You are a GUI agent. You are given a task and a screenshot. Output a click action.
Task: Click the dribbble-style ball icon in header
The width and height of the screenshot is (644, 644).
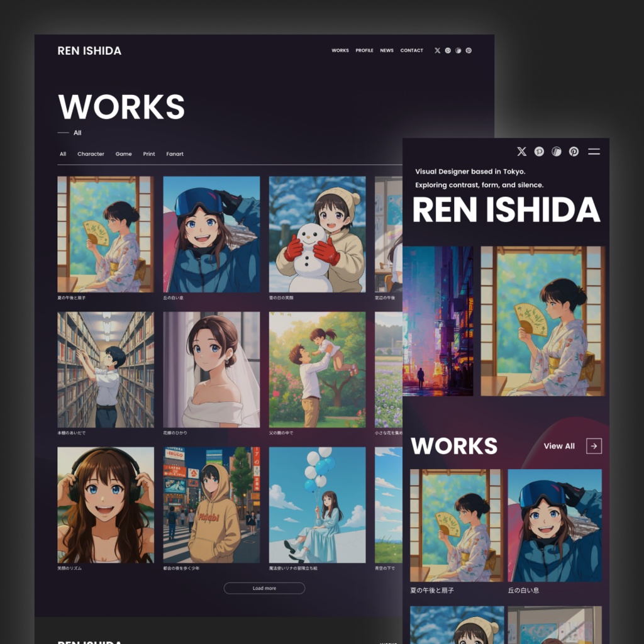pos(458,50)
